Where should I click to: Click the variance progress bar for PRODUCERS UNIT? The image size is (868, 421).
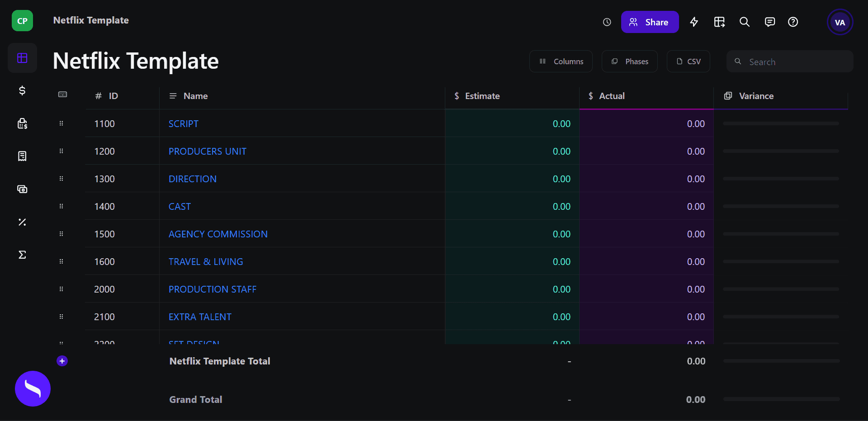tap(781, 151)
